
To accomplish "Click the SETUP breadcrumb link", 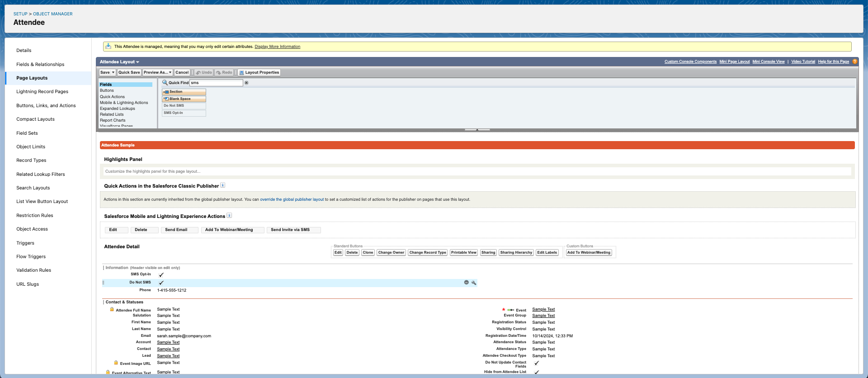I will pyautogui.click(x=20, y=14).
